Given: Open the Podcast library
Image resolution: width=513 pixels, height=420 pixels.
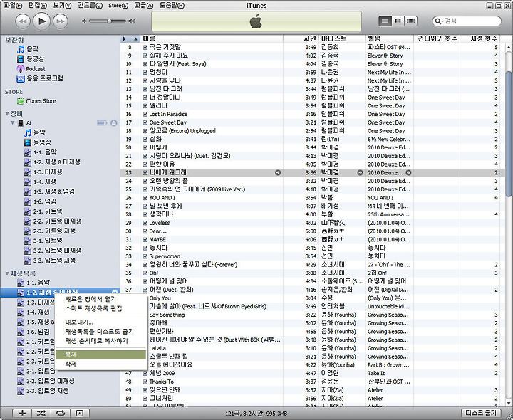Looking at the screenshot, I should [x=31, y=68].
